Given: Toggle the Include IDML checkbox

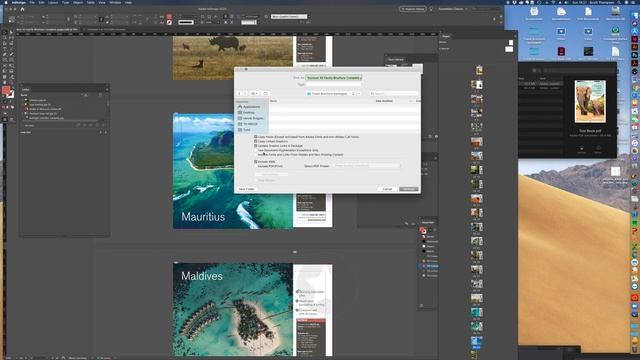Looking at the screenshot, I should [x=256, y=162].
